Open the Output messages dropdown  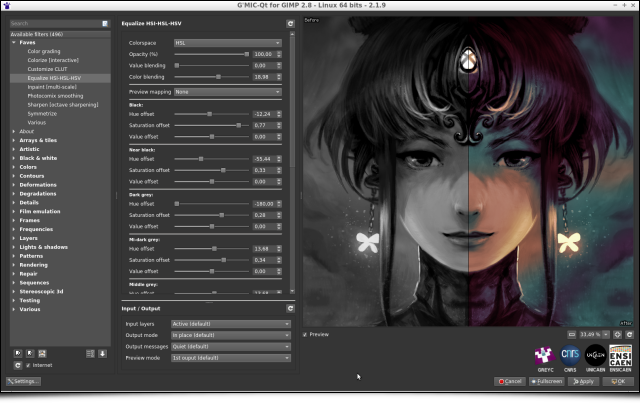point(231,347)
